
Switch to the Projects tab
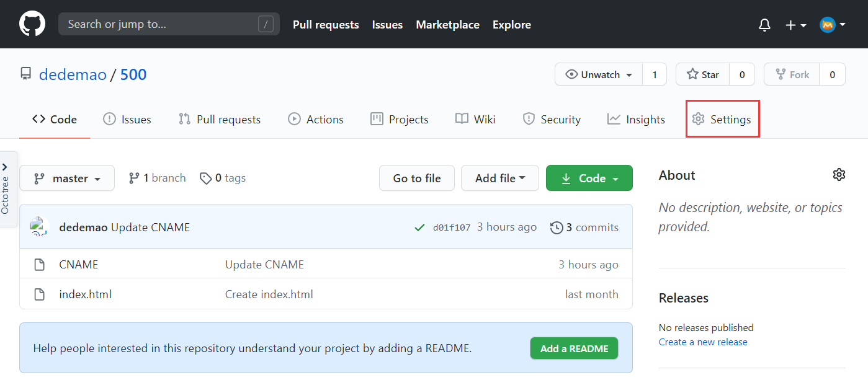pos(400,120)
